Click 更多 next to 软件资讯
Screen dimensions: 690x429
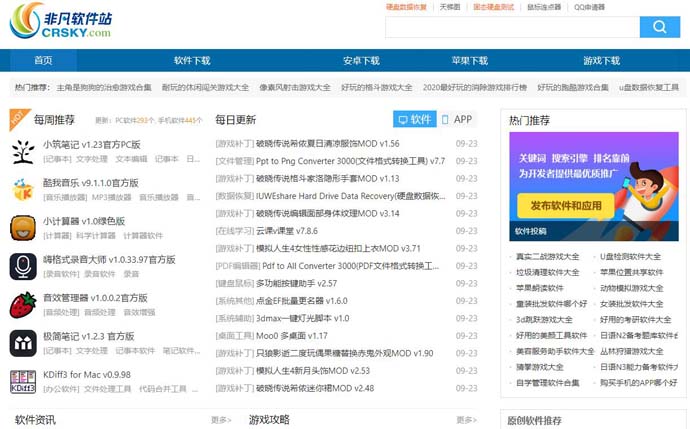221,420
